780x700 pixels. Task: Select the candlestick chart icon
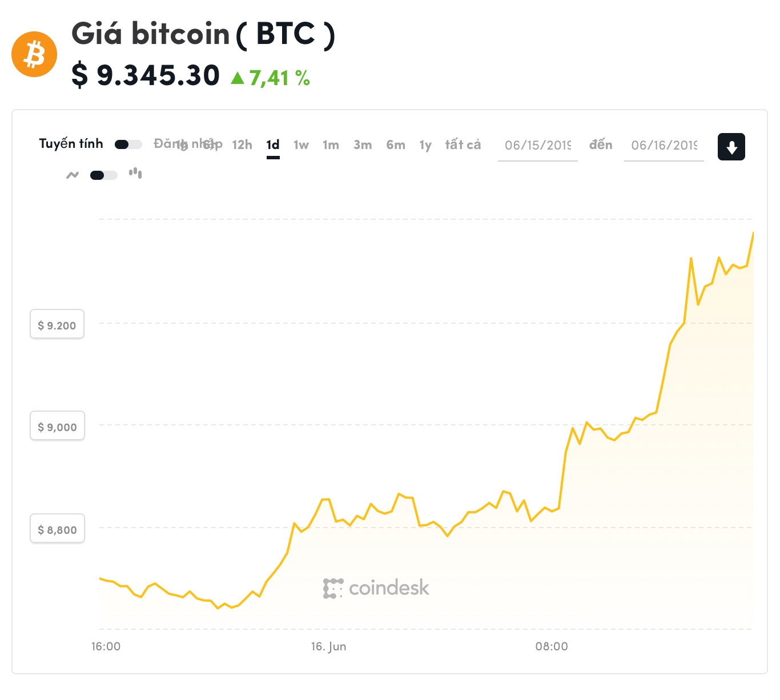coord(135,172)
